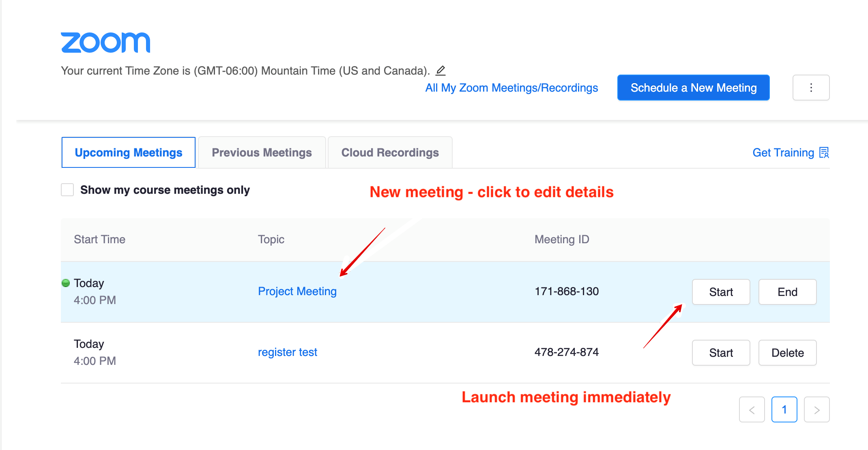Click Meeting ID 171-868-130
This screenshot has height=450, width=868.
pyautogui.click(x=567, y=291)
